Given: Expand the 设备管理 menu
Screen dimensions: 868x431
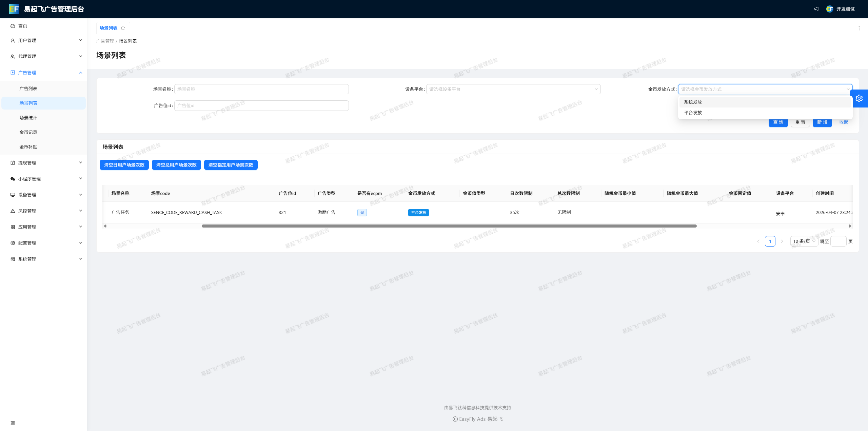Looking at the screenshot, I should [43, 195].
